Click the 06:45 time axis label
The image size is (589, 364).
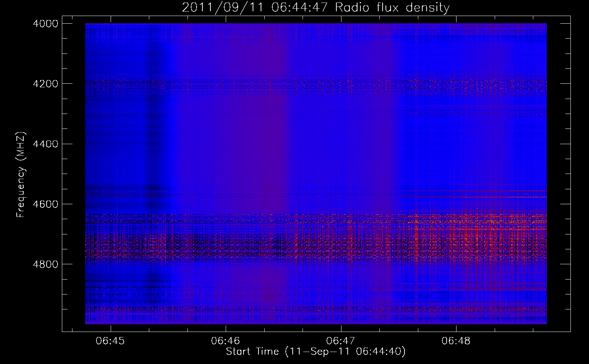(110, 341)
